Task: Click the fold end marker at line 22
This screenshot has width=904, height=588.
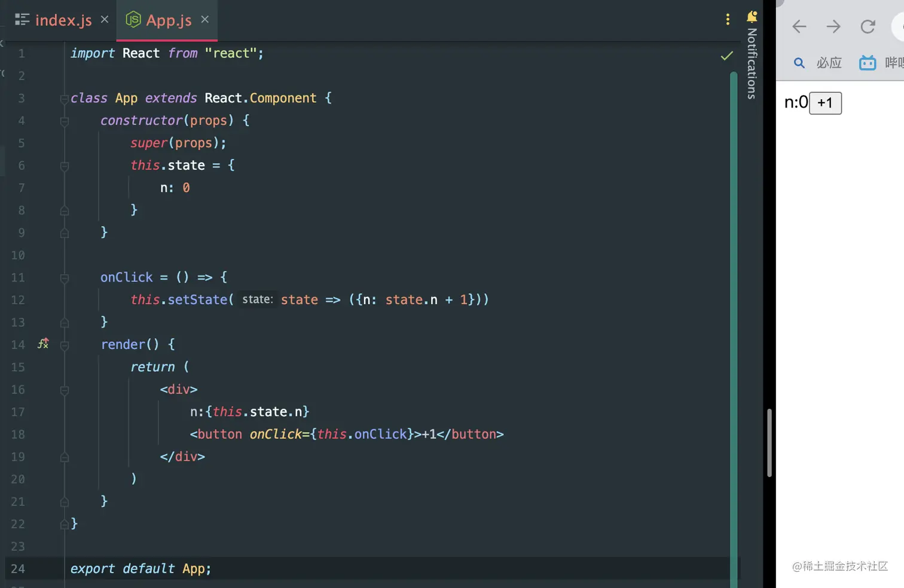Action: [65, 525]
